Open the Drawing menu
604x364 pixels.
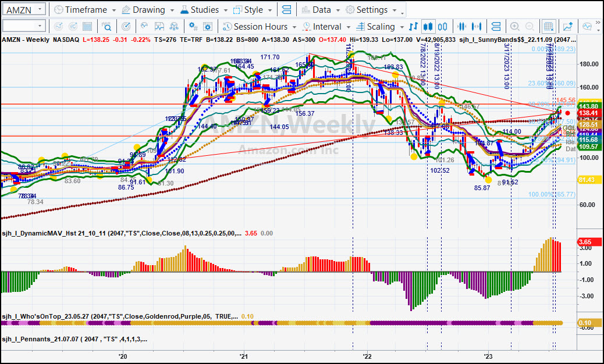(x=148, y=10)
